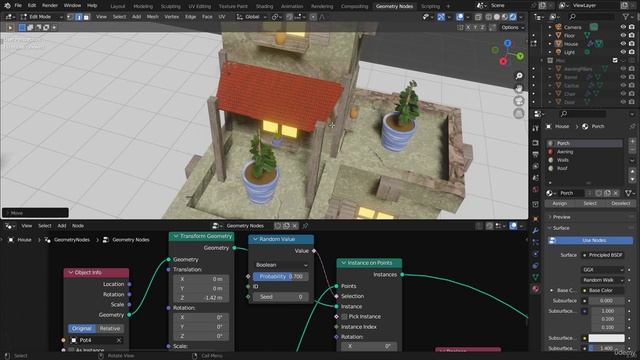Image resolution: width=640 pixels, height=360 pixels.
Task: Switch perspective/orthographic view icon
Action: click(x=519, y=113)
